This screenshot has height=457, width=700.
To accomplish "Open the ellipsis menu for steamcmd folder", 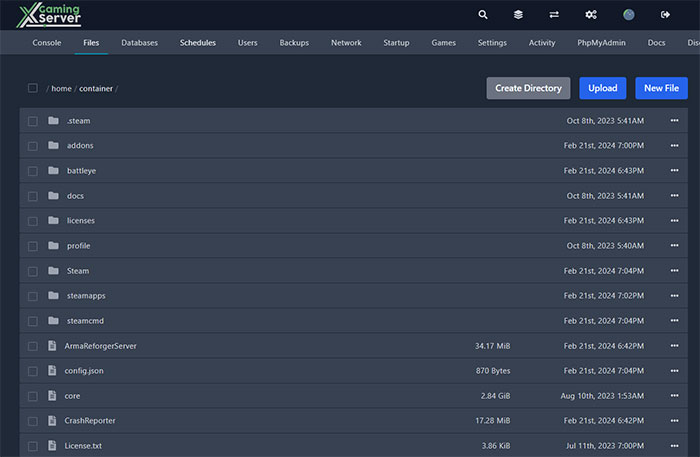I will 674,321.
